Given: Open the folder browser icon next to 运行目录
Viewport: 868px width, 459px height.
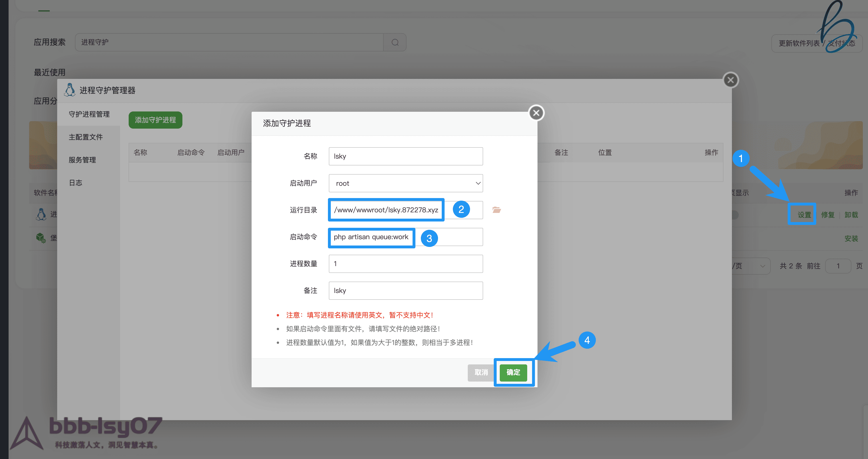Looking at the screenshot, I should click(x=497, y=210).
